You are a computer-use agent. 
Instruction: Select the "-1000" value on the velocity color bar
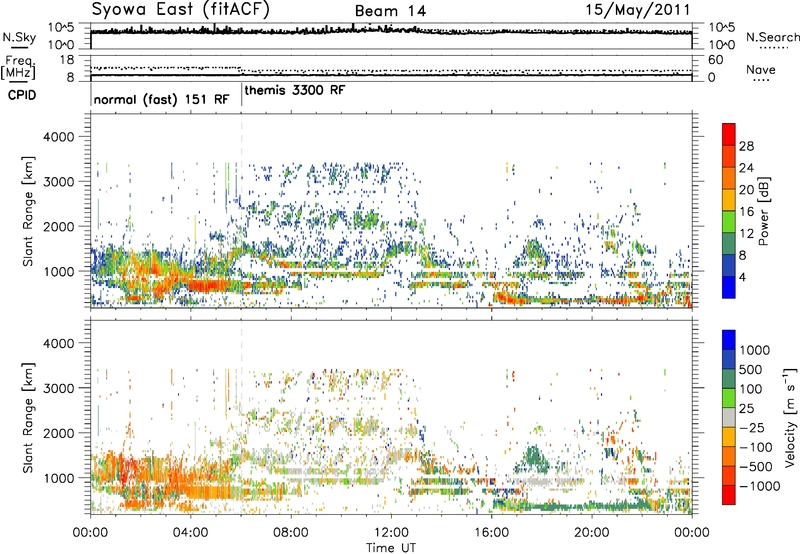(x=760, y=486)
